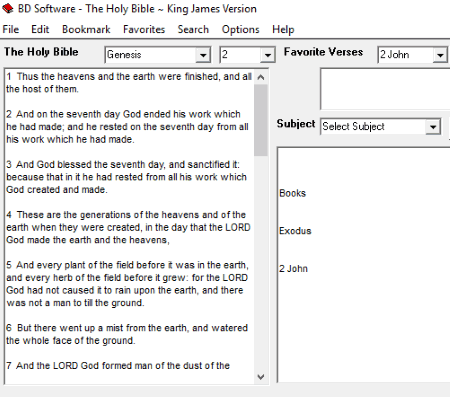Select the Books entry in subject list

[x=292, y=193]
